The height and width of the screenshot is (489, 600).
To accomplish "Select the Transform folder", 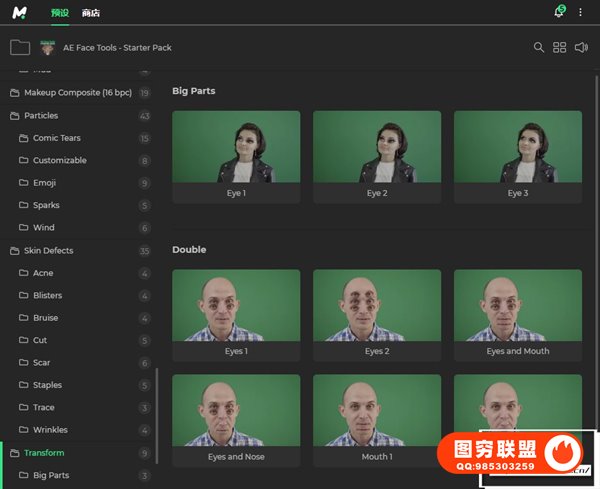I will 44,453.
